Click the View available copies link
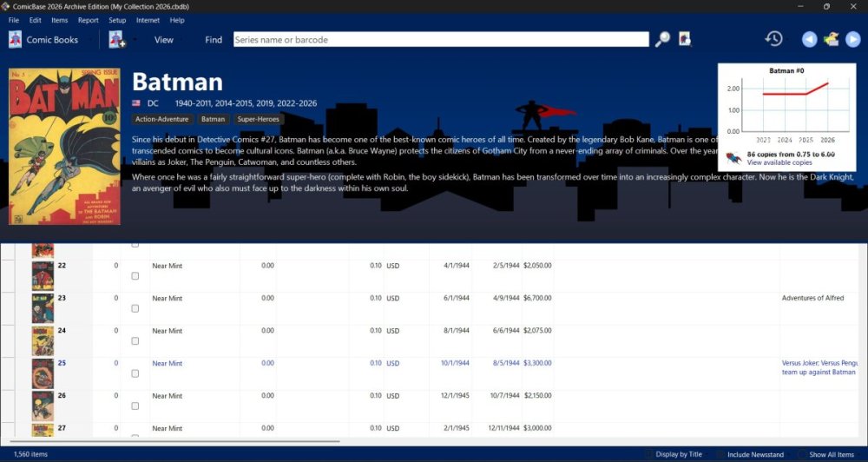 tap(779, 162)
